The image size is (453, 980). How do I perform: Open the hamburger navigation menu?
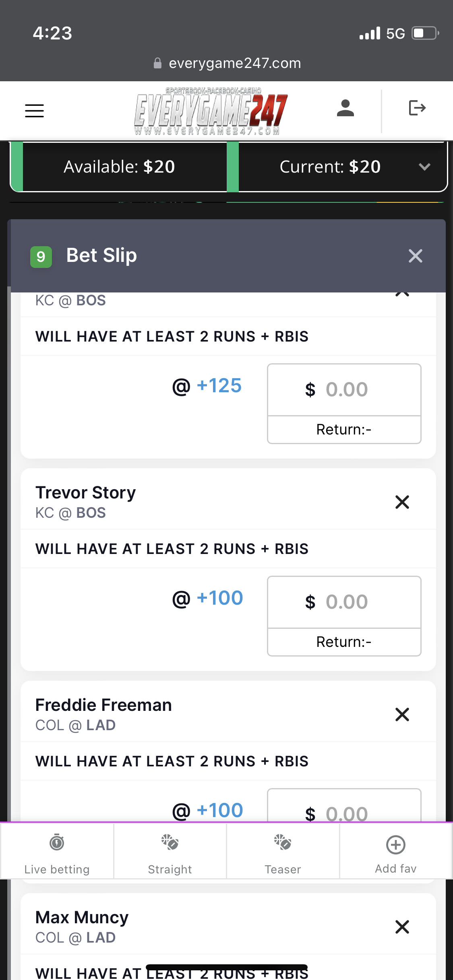point(34,111)
